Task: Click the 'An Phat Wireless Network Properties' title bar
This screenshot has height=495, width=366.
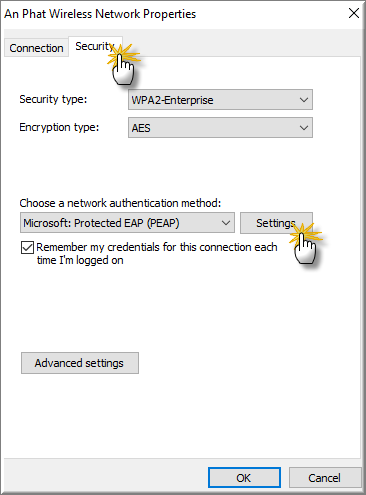Action: (x=100, y=14)
